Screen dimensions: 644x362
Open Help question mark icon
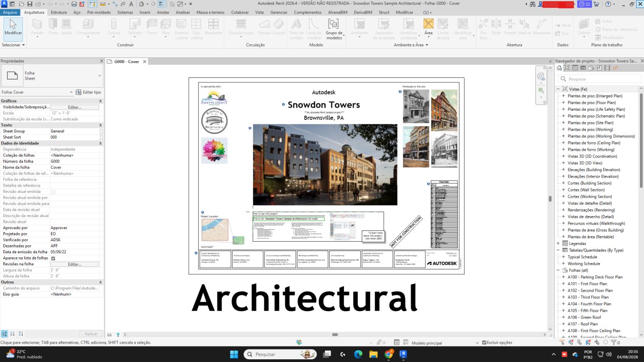[609, 4]
